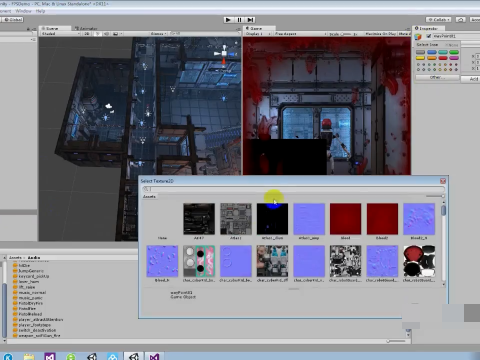Select the player_footsteps audio asset
This screenshot has width=480, height=360.
(35, 325)
